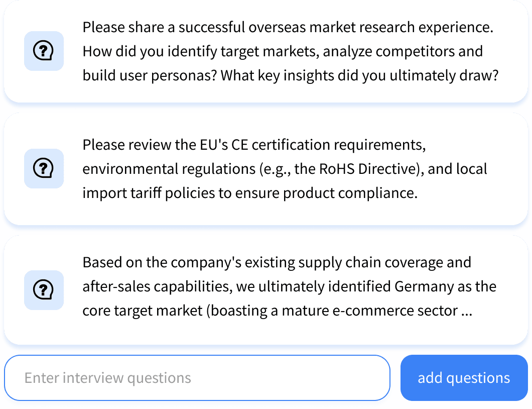532x409 pixels.
Task: Expand truncated text via the trailing ellipsis
Action: [x=466, y=312]
